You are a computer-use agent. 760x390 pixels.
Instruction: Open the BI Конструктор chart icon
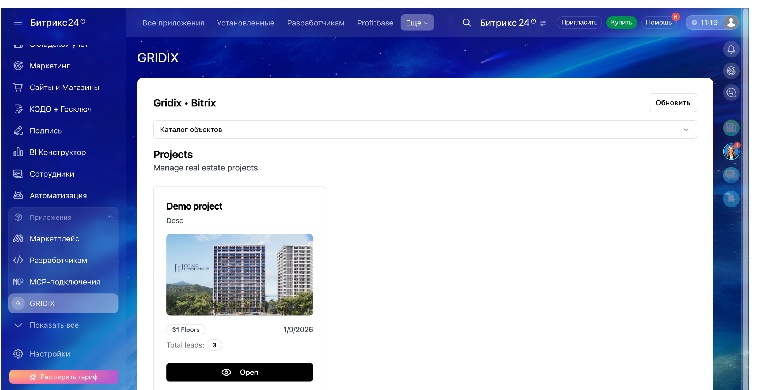click(18, 152)
